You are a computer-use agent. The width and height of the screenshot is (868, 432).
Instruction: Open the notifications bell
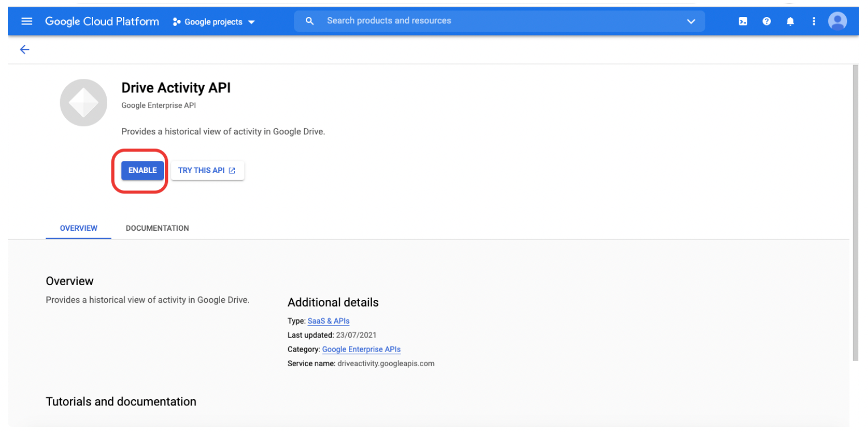tap(790, 22)
